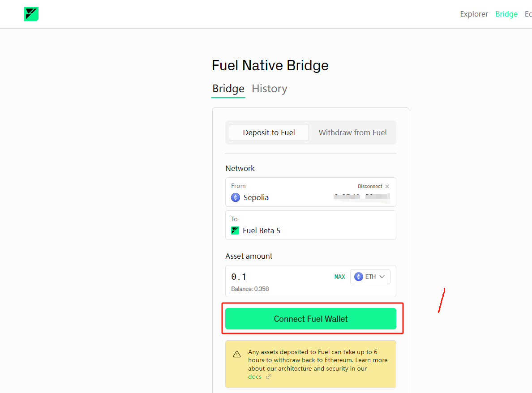
Task: Click the Asset amount label
Action: click(x=249, y=256)
